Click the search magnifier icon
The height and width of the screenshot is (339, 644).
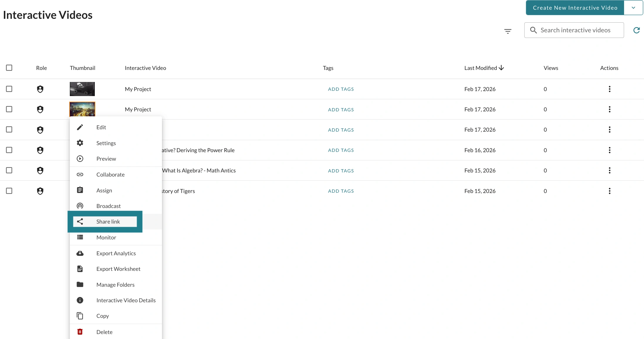533,30
